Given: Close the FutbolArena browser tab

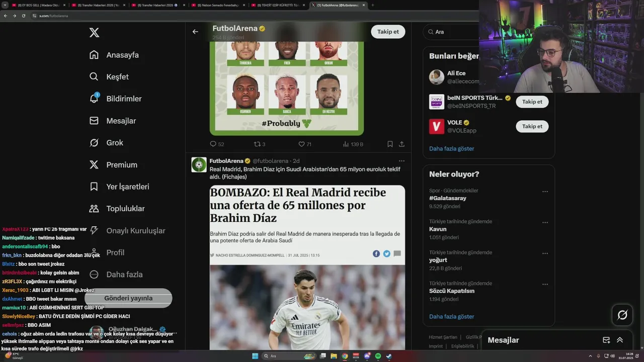Looking at the screenshot, I should [363, 5].
